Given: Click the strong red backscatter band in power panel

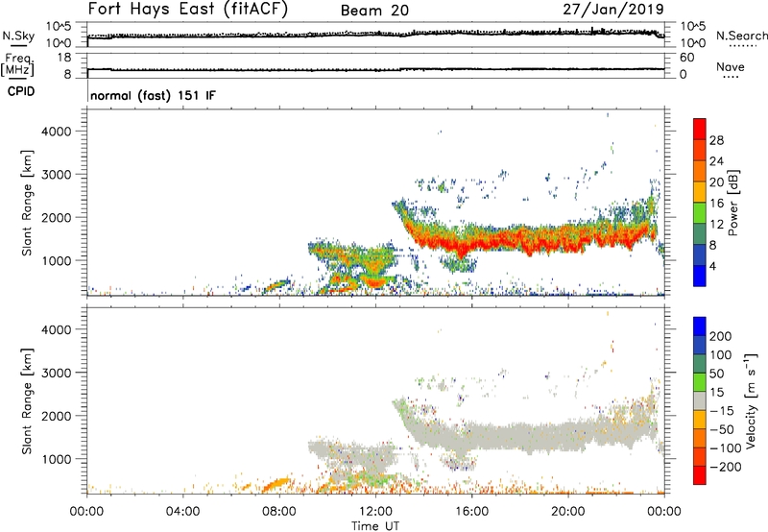Looking at the screenshot, I should pyautogui.click(x=529, y=240).
